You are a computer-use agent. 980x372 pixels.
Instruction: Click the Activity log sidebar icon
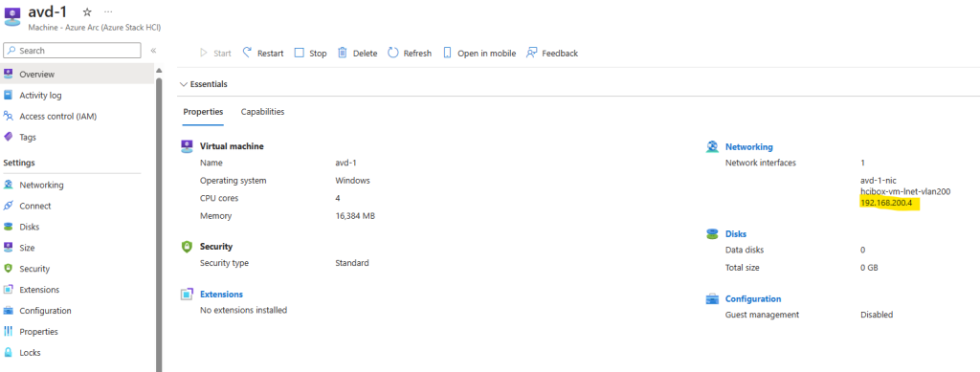(x=8, y=95)
